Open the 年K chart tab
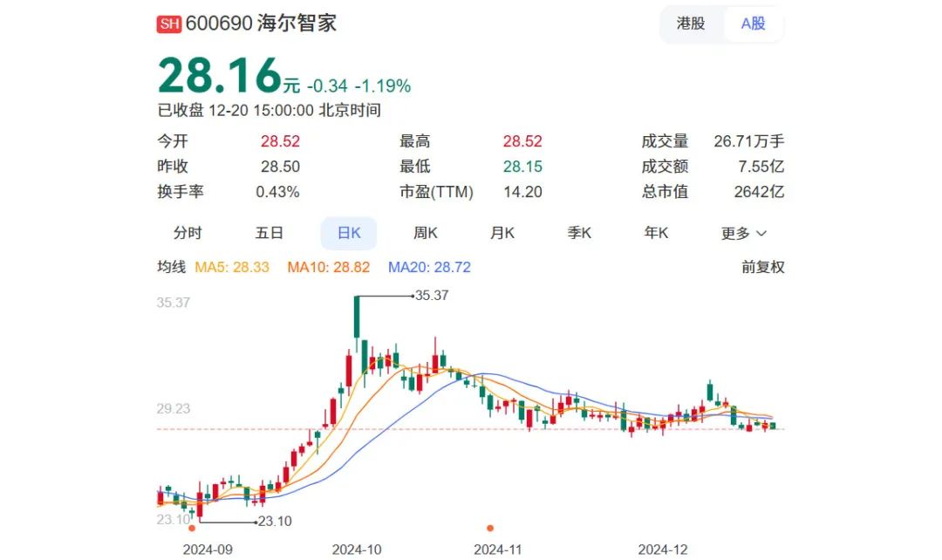 (656, 233)
